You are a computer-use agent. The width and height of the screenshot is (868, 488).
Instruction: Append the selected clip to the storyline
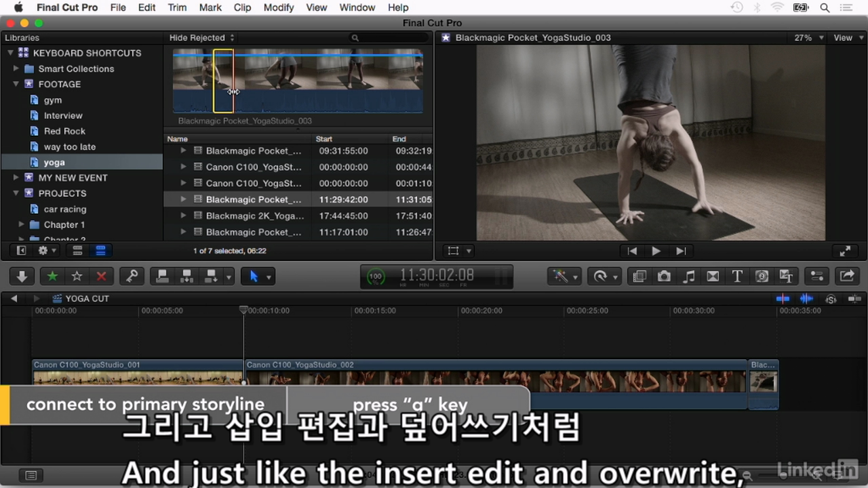(x=211, y=276)
